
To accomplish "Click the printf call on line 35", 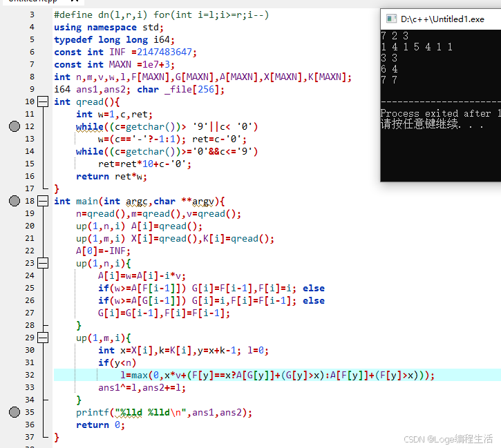I will point(164,413).
